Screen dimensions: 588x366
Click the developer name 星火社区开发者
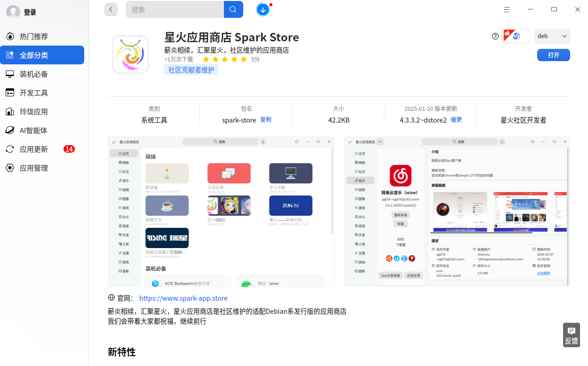524,120
